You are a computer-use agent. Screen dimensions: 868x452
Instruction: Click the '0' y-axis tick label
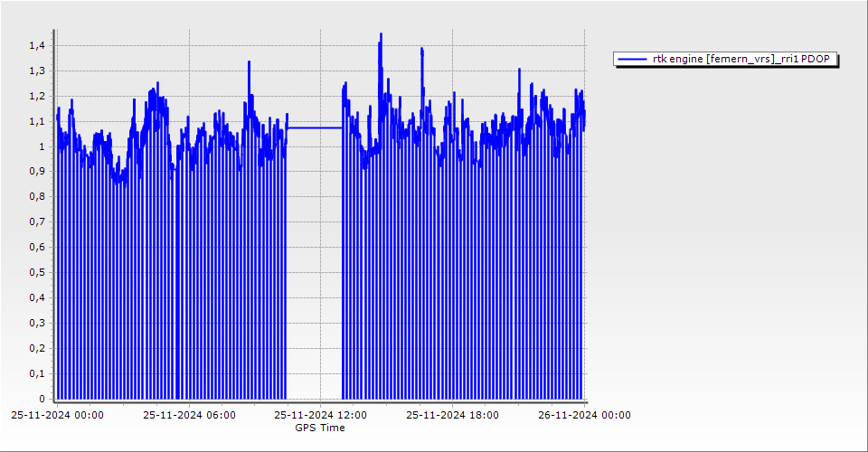point(42,399)
